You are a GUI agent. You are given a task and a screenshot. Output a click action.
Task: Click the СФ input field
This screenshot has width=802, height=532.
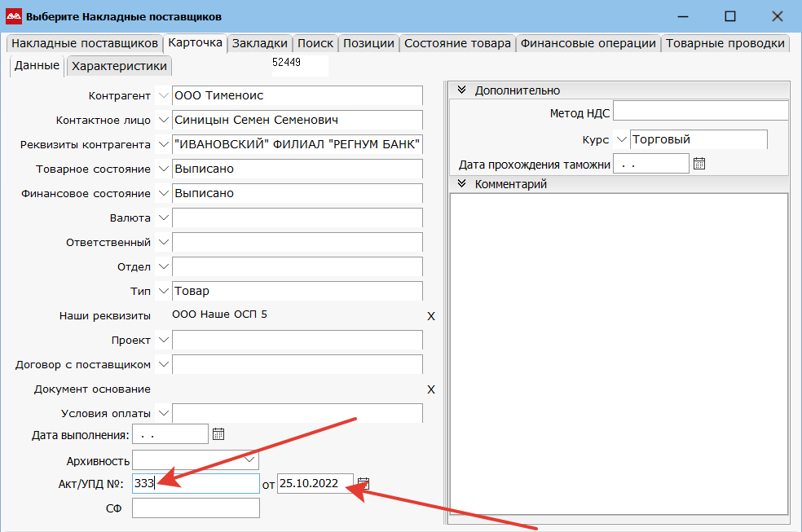(x=196, y=508)
